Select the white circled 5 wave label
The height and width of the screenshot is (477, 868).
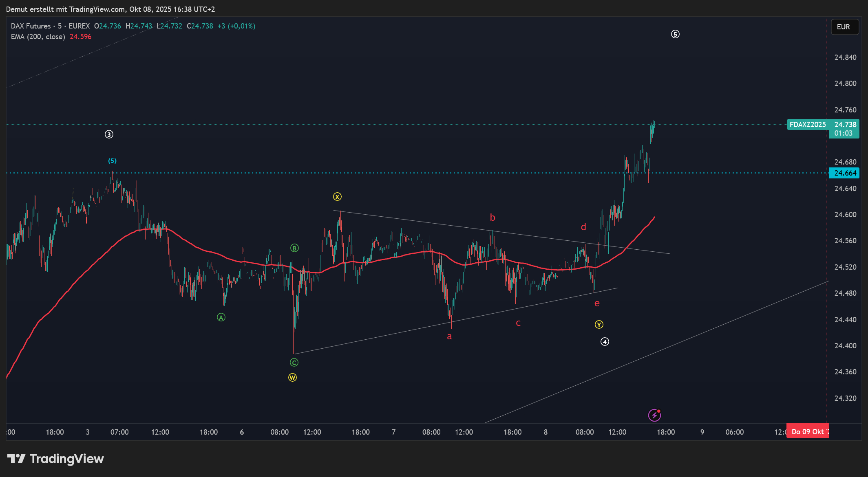(675, 34)
